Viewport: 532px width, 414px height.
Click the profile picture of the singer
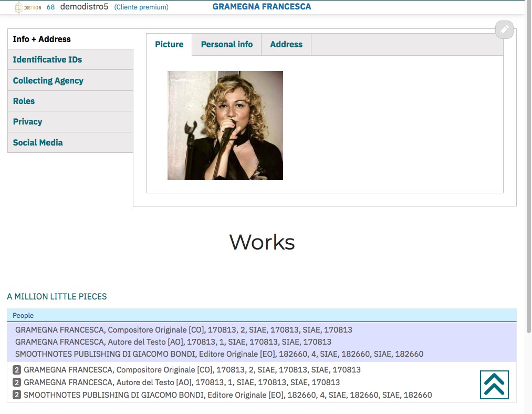pyautogui.click(x=225, y=126)
